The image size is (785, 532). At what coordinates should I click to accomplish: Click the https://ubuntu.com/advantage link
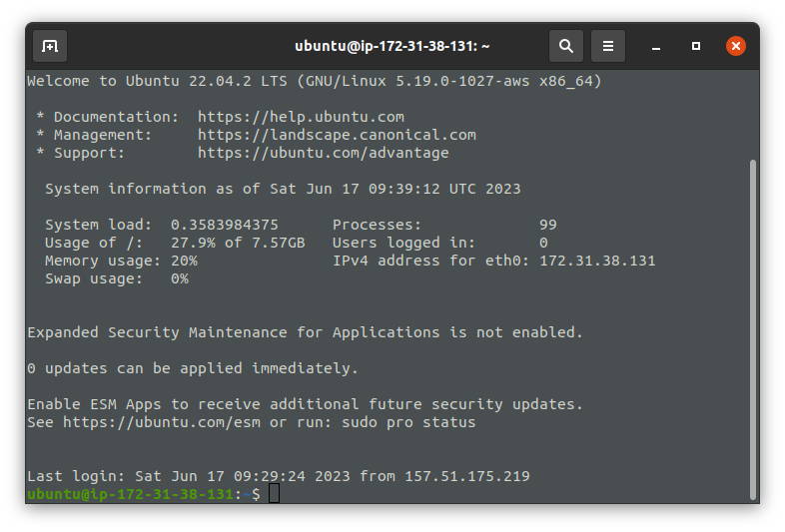click(x=324, y=153)
